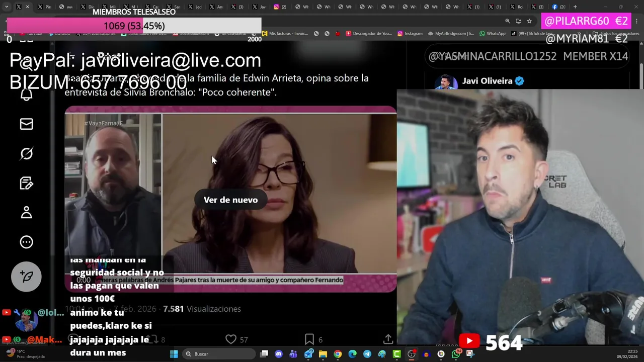Viewport: 644px width, 362px height.
Task: Open Windows Start menu
Action: coord(174,354)
